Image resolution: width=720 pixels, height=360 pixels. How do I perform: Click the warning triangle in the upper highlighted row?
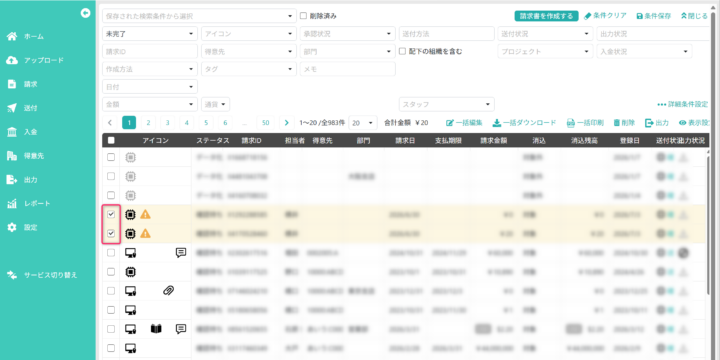click(x=146, y=214)
